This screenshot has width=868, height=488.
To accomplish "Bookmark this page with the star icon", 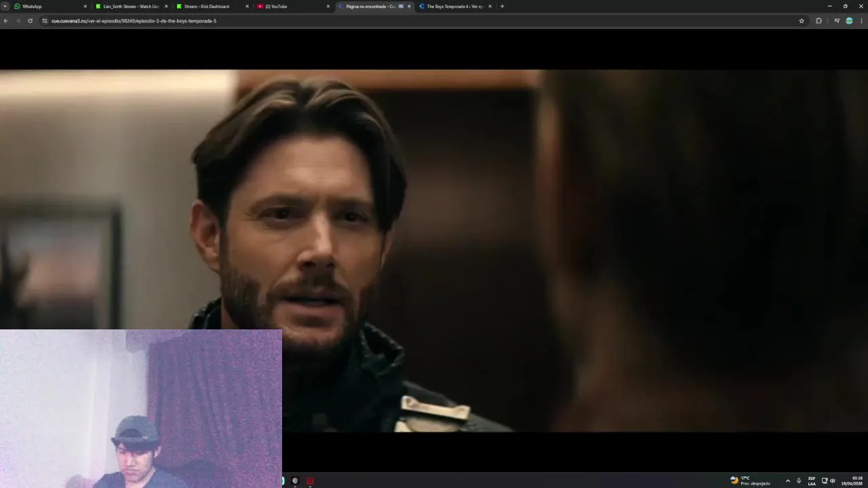I will (x=802, y=21).
